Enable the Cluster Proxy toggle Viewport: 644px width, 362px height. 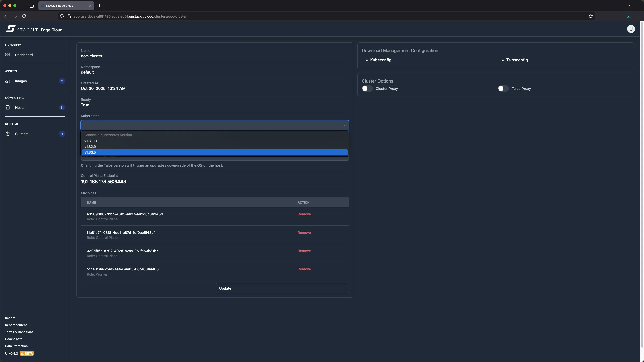coord(367,88)
